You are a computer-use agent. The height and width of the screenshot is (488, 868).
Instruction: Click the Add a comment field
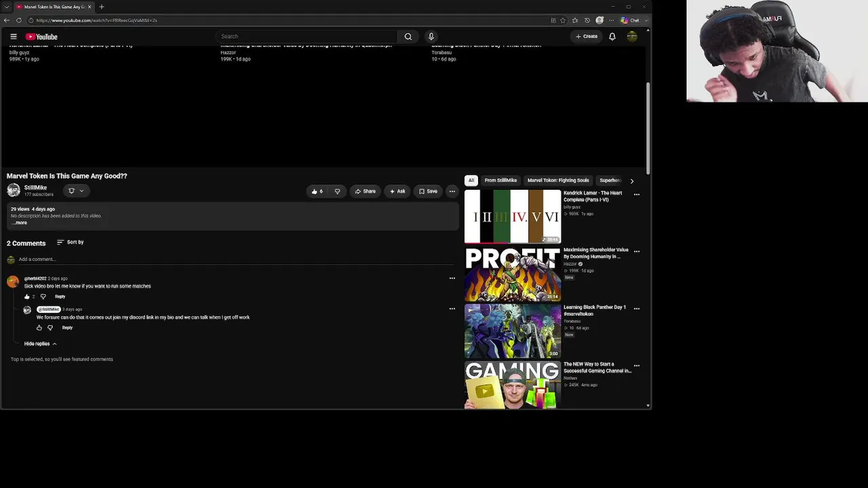pyautogui.click(x=237, y=260)
